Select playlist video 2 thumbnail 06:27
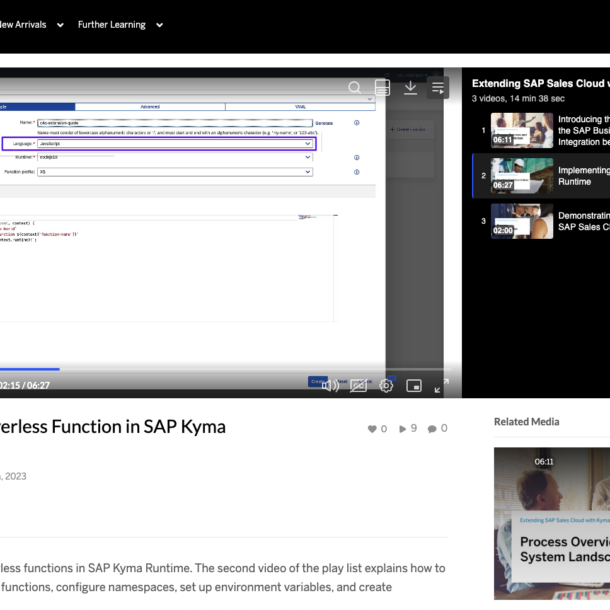The image size is (610, 610). tap(522, 176)
